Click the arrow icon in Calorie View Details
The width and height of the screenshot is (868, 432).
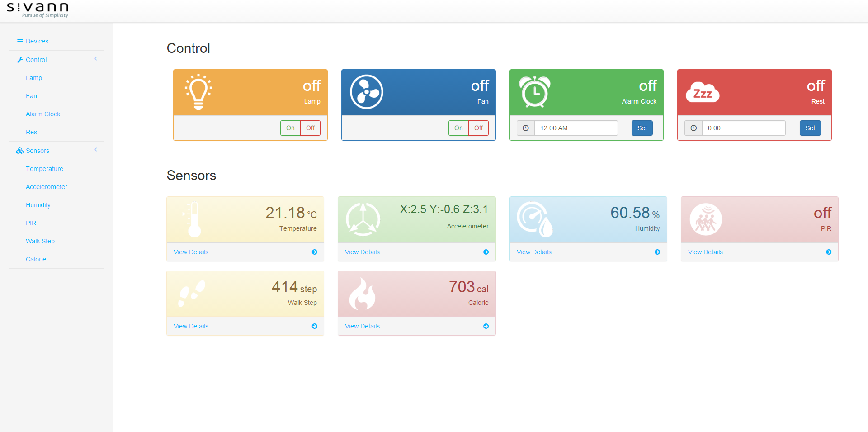click(486, 326)
